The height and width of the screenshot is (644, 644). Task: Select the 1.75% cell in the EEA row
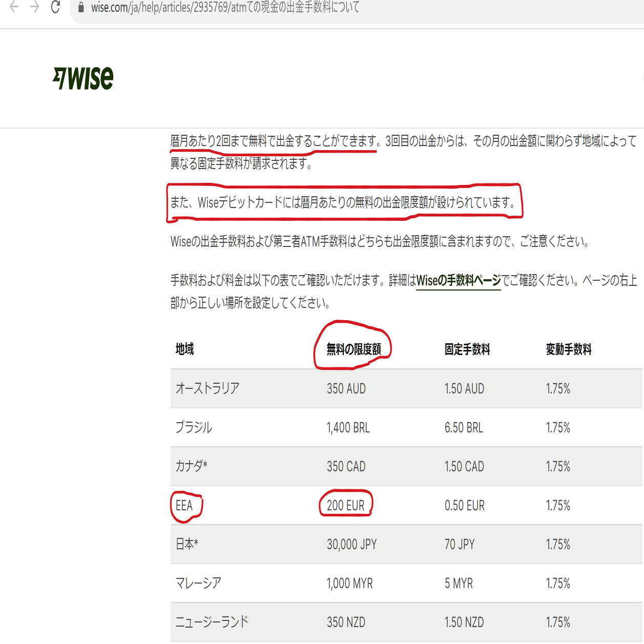tap(558, 506)
